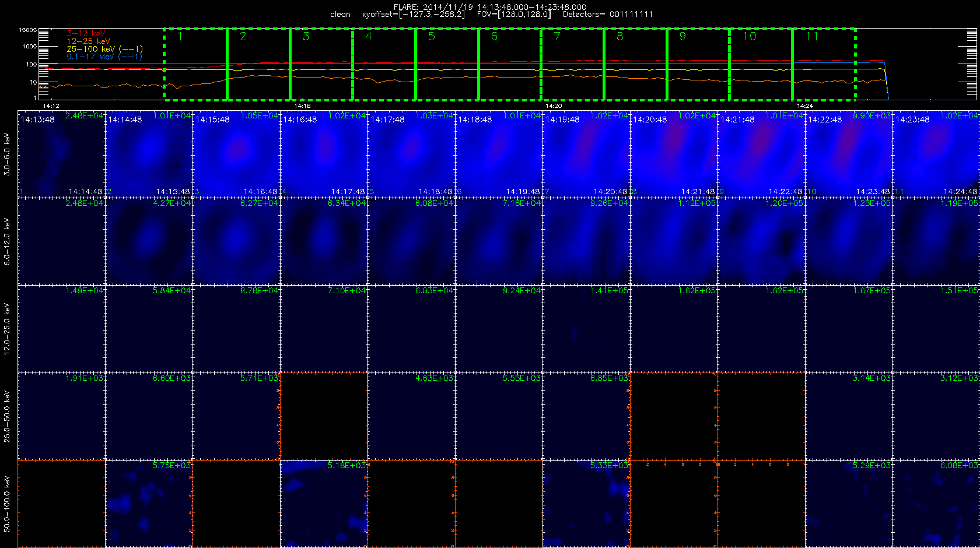Select interval 4 marker in the light curve
Viewport: 980px width, 548px height.
(x=369, y=37)
